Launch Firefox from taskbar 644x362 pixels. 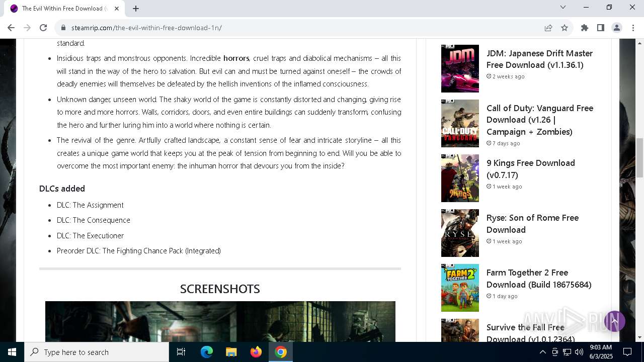(256, 352)
